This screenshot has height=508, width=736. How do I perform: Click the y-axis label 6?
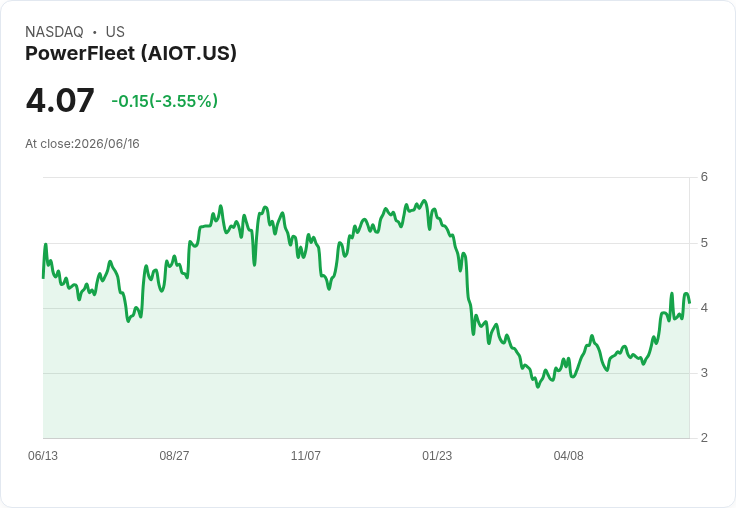tap(704, 177)
